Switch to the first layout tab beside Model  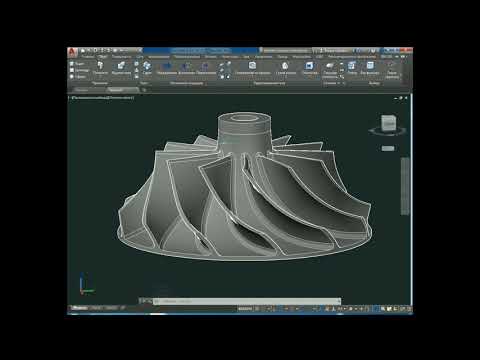click(96, 308)
